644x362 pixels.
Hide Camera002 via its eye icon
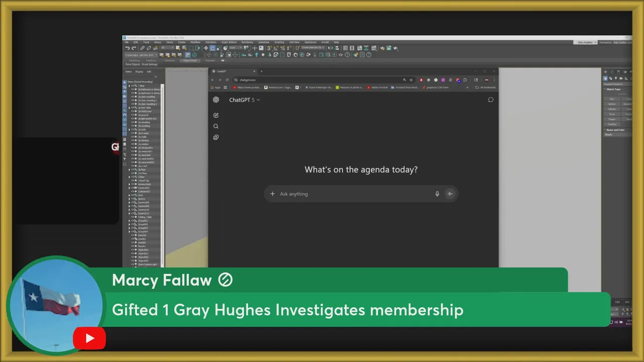coord(132,188)
